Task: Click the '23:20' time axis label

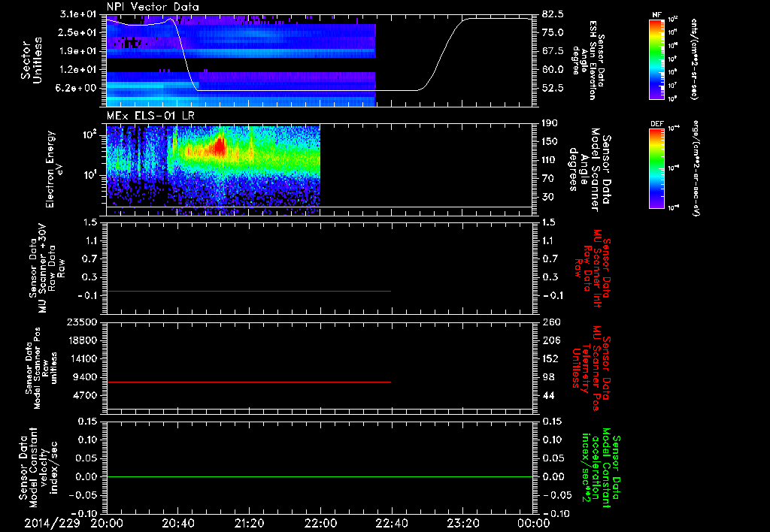Action: click(462, 524)
